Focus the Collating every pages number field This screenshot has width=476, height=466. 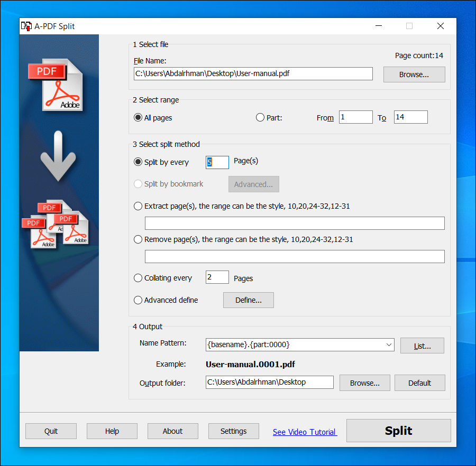coord(217,277)
